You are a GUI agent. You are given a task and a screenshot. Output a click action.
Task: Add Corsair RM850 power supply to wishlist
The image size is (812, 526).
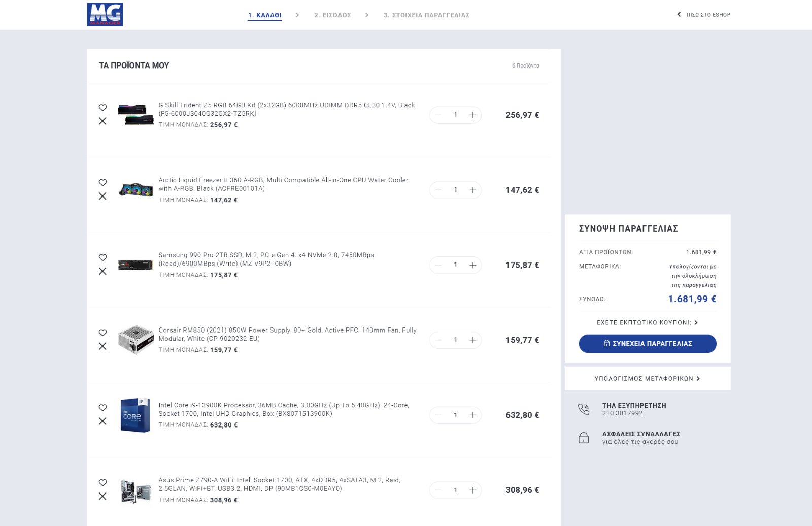pyautogui.click(x=103, y=333)
